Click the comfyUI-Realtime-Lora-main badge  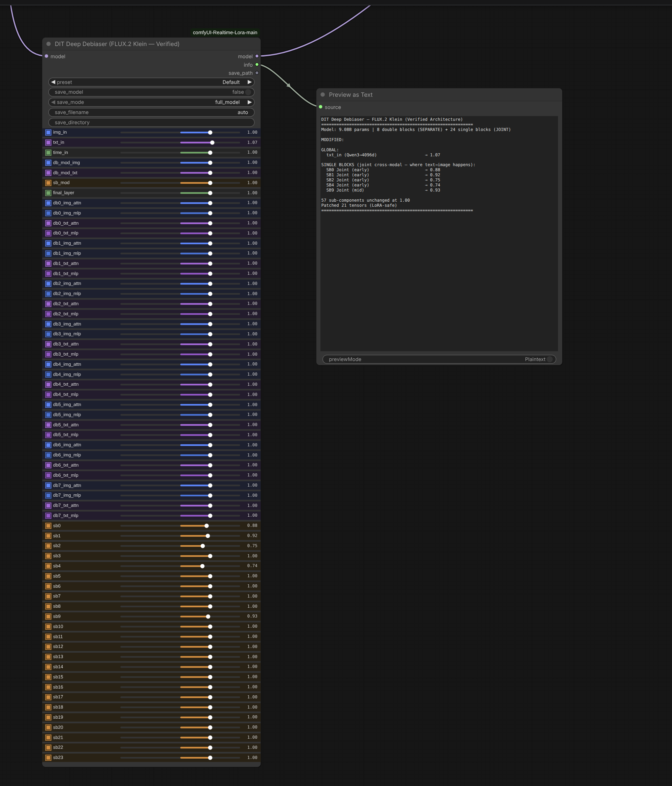(x=225, y=32)
